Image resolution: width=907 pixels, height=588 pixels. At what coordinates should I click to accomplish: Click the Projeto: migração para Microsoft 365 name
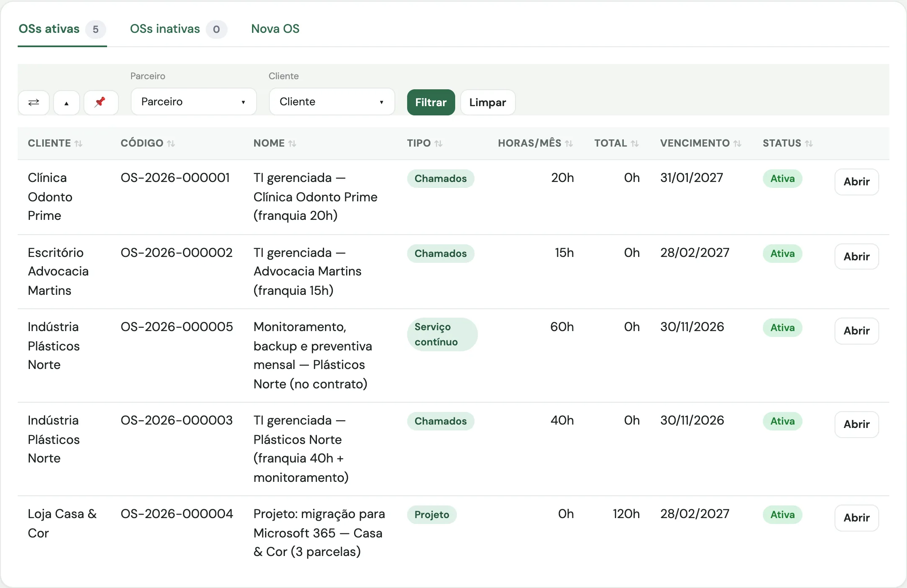coord(319,533)
